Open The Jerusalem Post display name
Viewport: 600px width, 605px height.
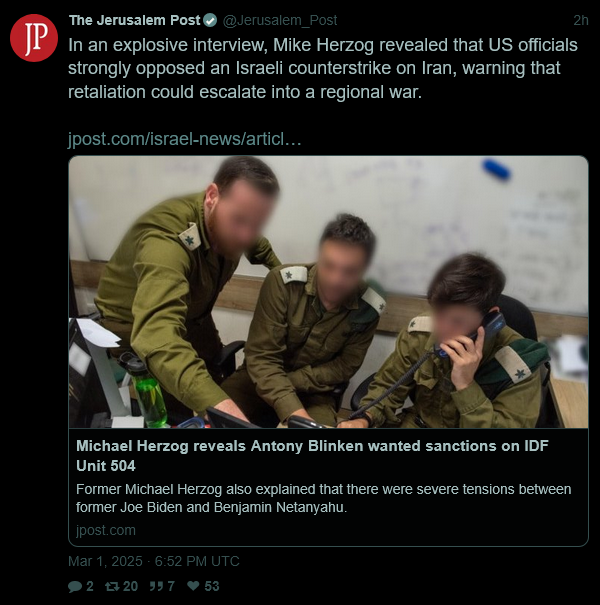(x=135, y=20)
